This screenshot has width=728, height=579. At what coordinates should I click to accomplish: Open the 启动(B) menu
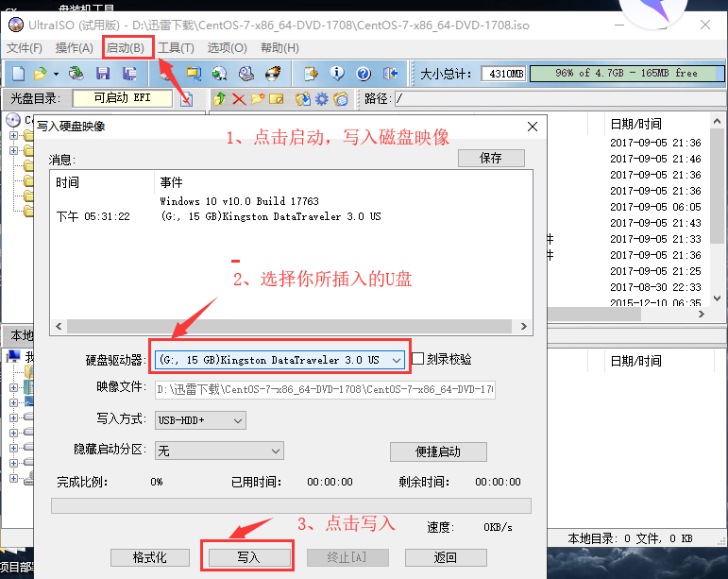[x=126, y=48]
